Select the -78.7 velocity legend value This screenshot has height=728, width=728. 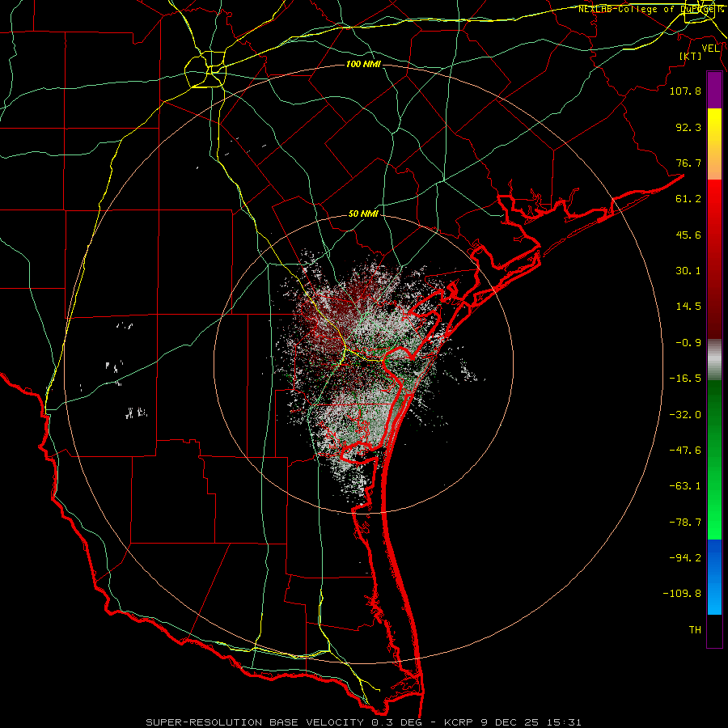685,523
